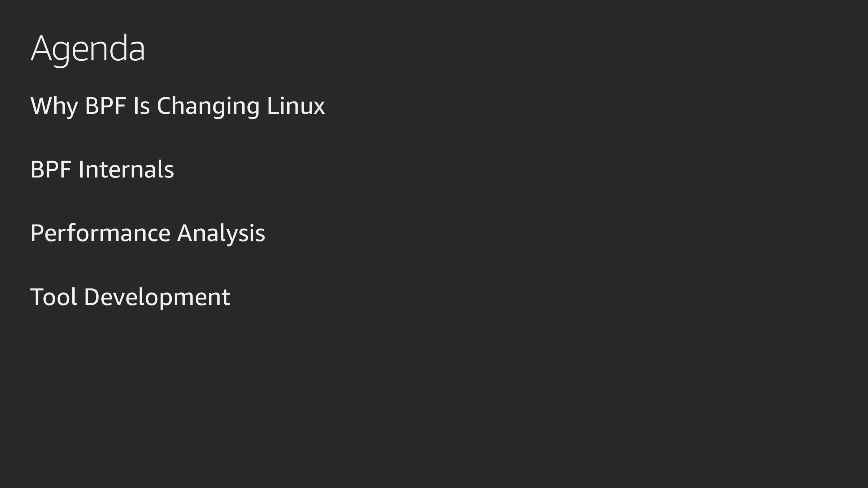Click the letter x ending Linux
Image resolution: width=868 pixels, height=488 pixels.
(319, 107)
